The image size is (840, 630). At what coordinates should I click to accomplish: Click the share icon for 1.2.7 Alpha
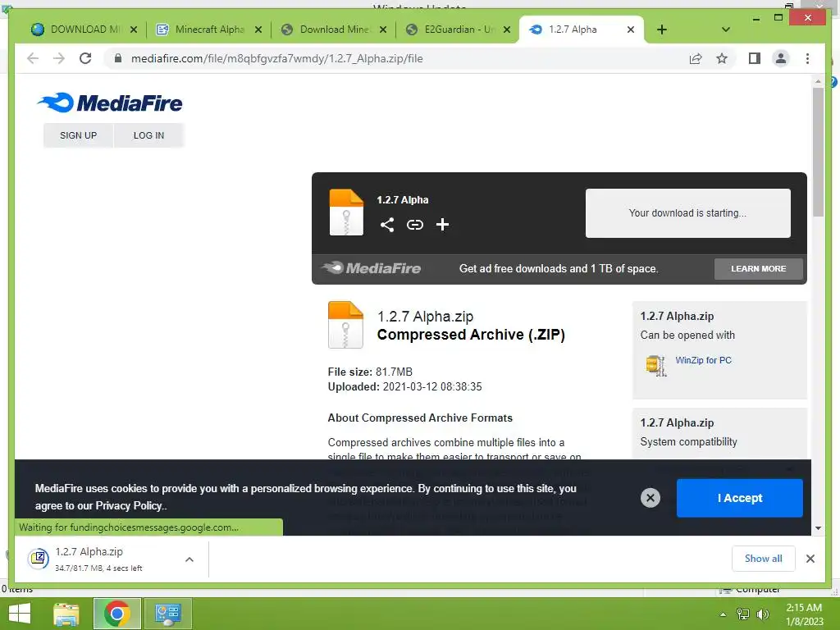coord(387,225)
